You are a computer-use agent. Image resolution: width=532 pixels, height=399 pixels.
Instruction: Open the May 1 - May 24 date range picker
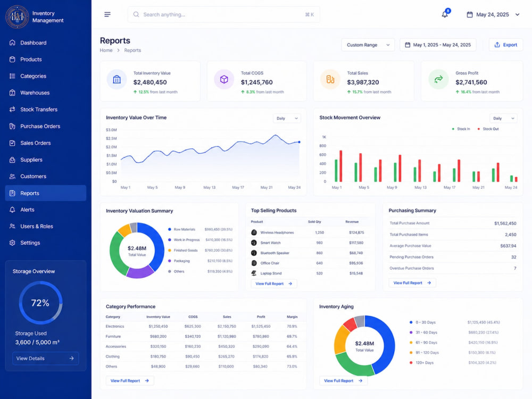438,45
